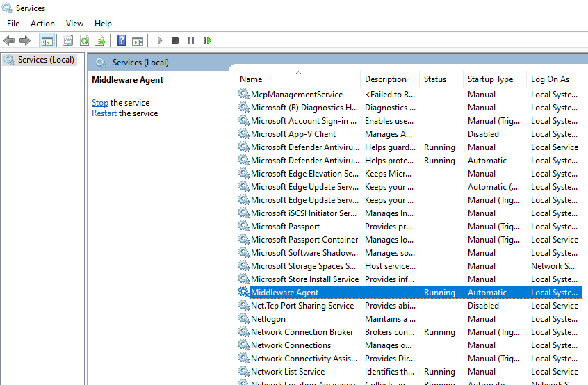
Task: Click gear icon of Microsoft Store Install Service
Action: click(244, 279)
